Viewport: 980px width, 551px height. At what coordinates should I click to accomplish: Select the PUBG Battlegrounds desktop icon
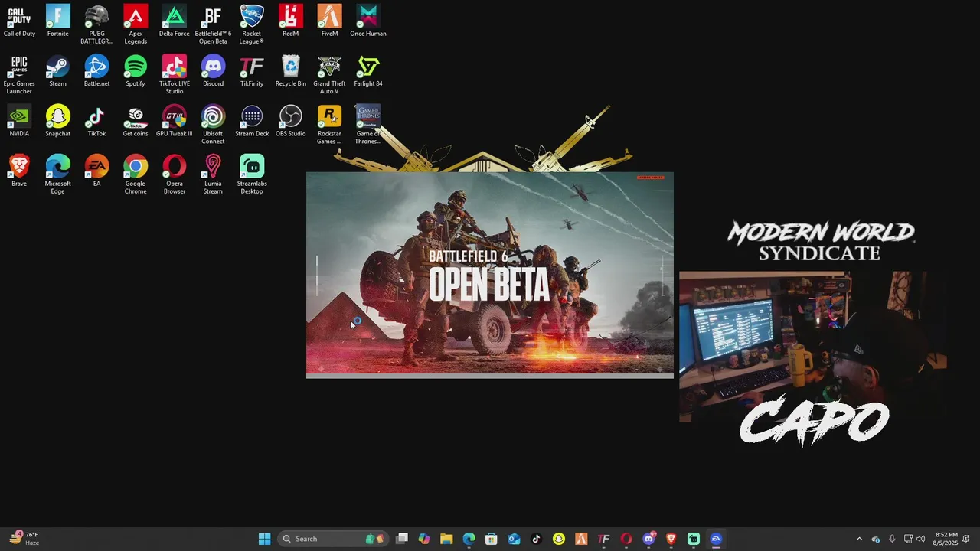tap(96, 24)
